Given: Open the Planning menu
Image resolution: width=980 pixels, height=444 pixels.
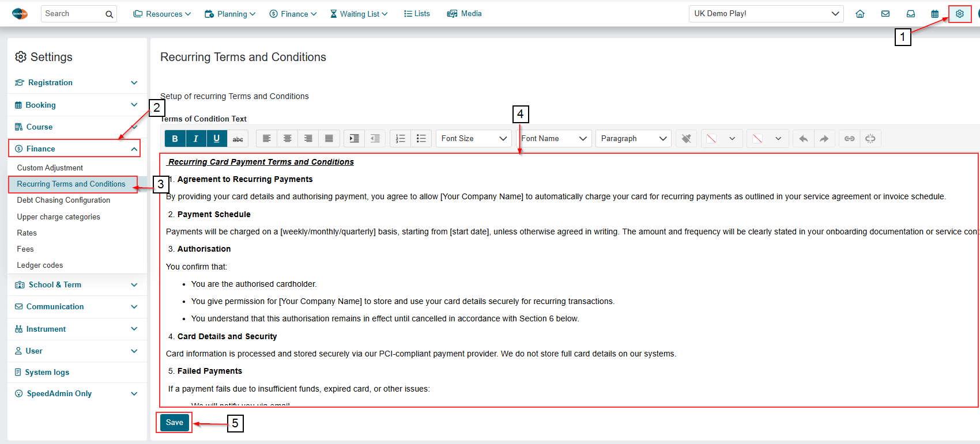Looking at the screenshot, I should (230, 14).
